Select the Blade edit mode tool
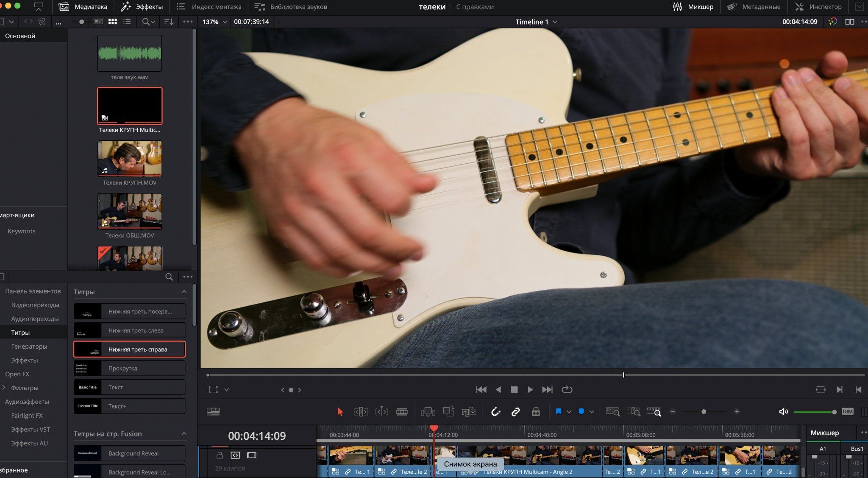Viewport: 868px width, 478px height. (402, 411)
